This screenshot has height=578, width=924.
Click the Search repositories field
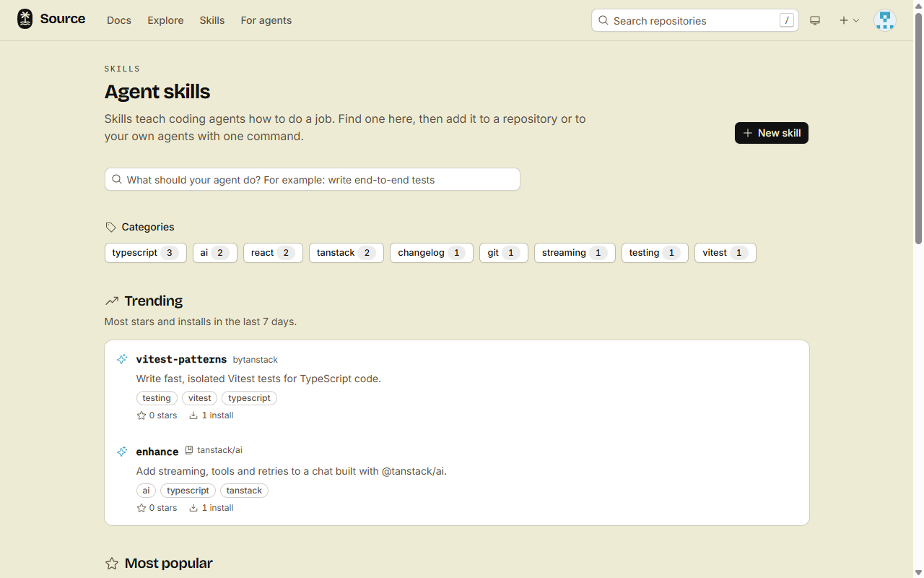[695, 20]
